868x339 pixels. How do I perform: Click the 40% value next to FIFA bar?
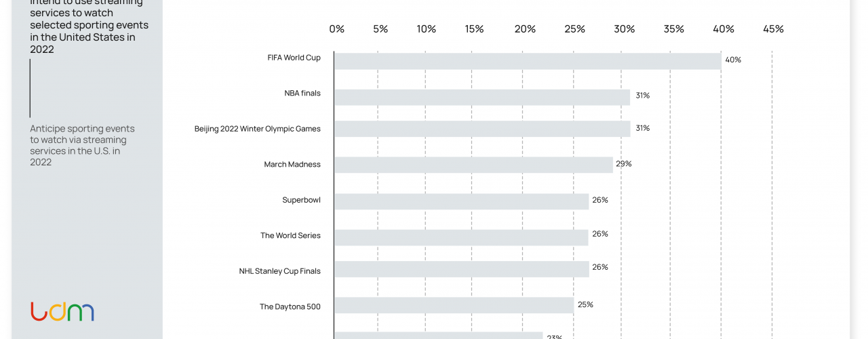[733, 60]
